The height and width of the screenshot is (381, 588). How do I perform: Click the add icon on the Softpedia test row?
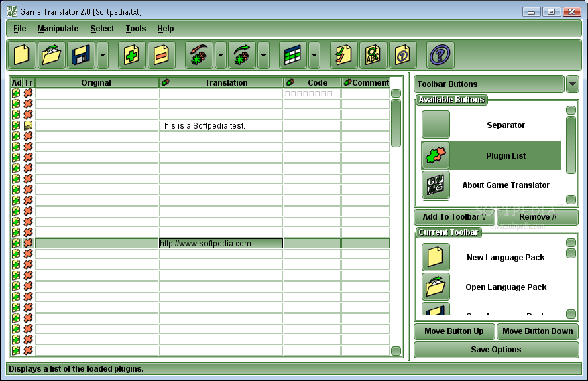(16, 125)
